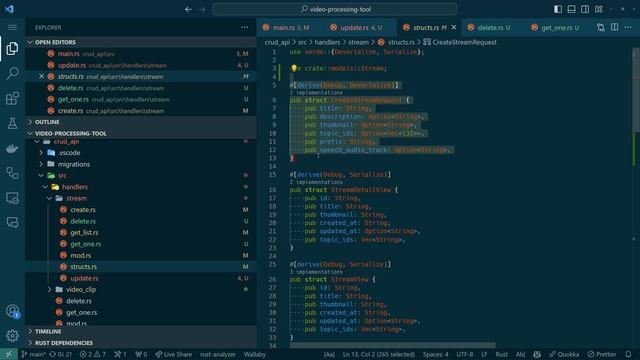Open the chat bubbles view in activity bar
Screen dimensions: 640x360
pyautogui.click(x=12, y=222)
